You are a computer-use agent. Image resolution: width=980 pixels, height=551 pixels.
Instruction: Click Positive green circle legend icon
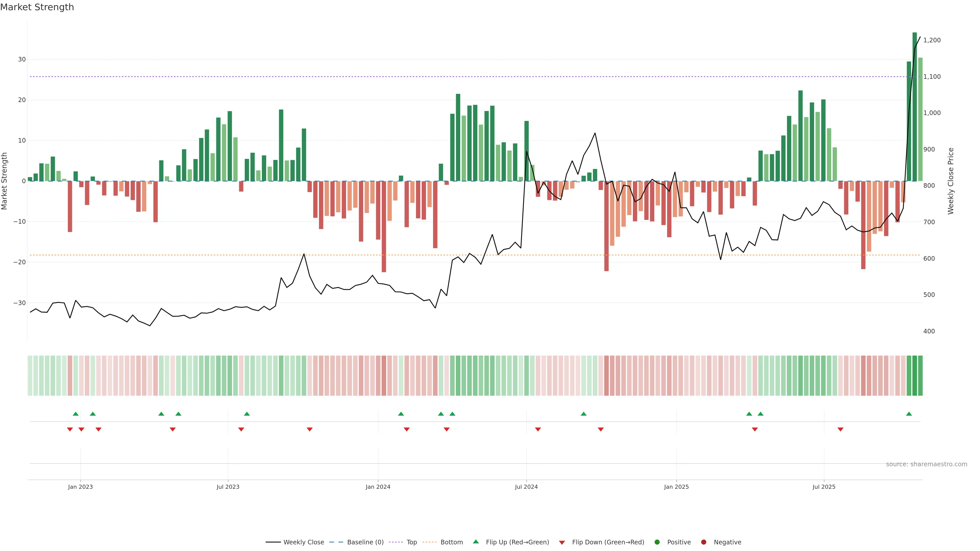pos(657,542)
